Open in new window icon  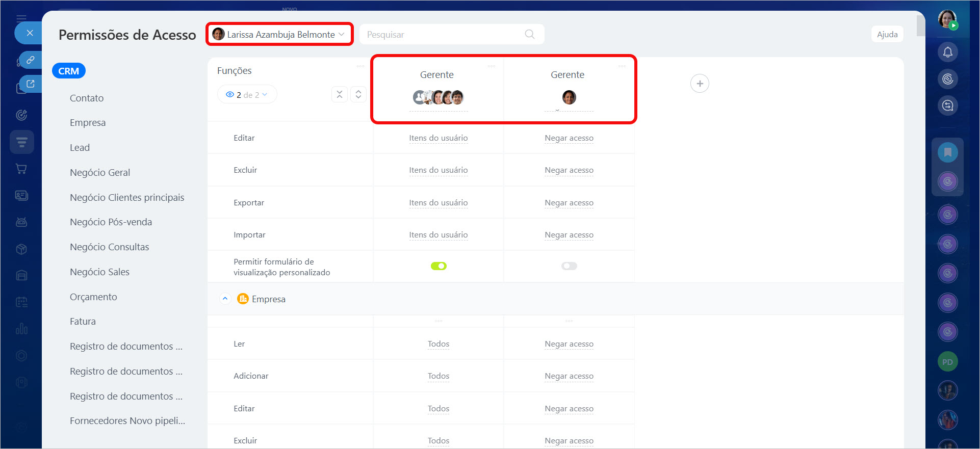click(x=30, y=84)
